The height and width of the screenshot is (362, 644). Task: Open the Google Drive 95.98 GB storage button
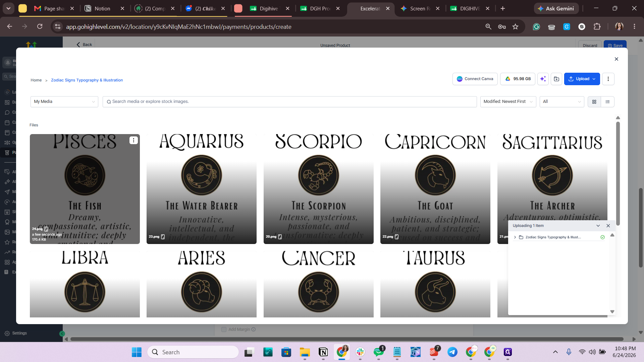(518, 79)
